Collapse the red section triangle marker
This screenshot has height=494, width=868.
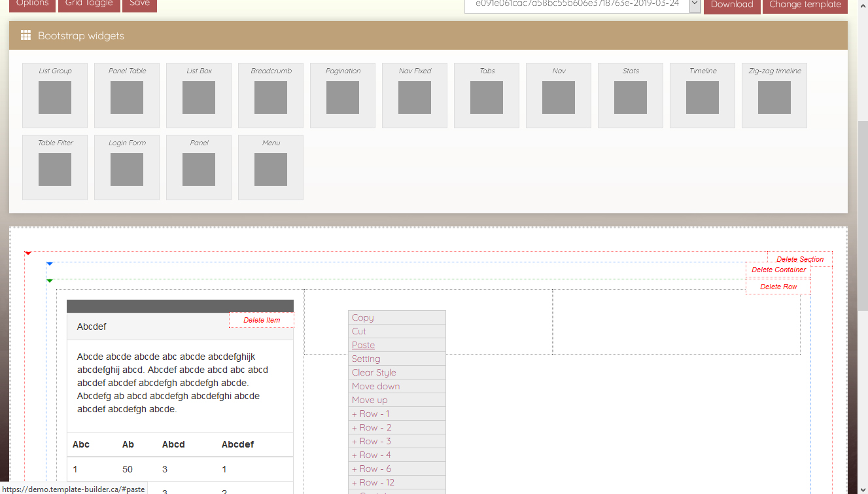click(28, 253)
